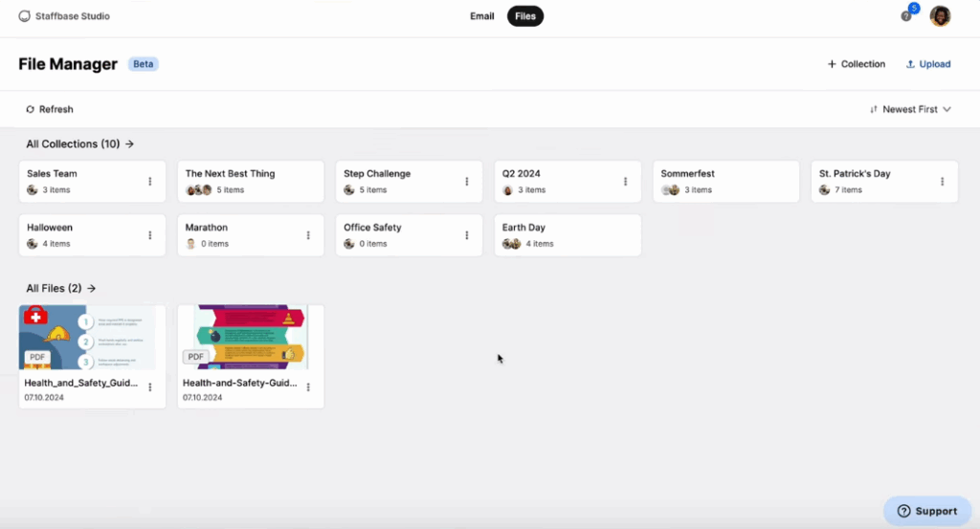Viewport: 980px width, 529px height.
Task: Open the Health-and-Safety-Guid PDF thumbnail
Action: point(250,337)
